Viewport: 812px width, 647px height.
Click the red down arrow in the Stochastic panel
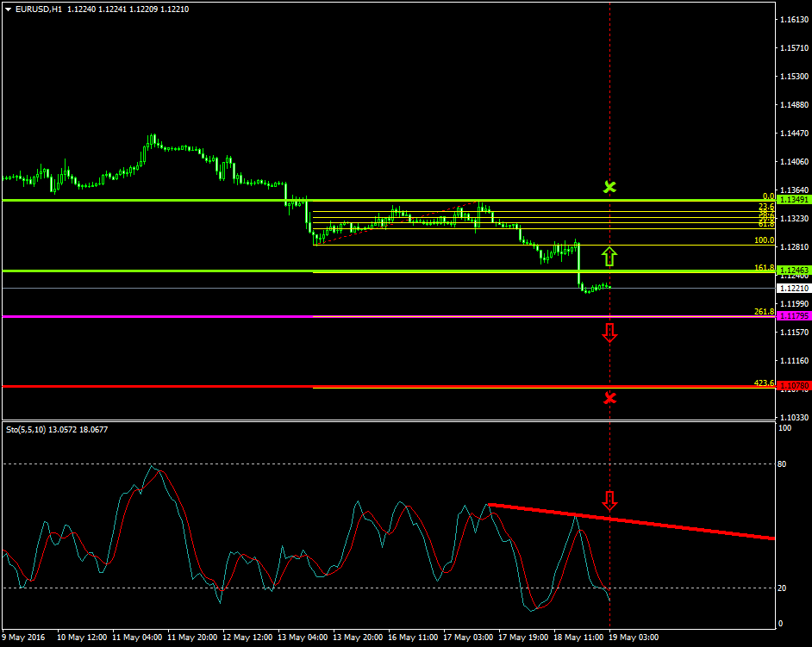[612, 499]
